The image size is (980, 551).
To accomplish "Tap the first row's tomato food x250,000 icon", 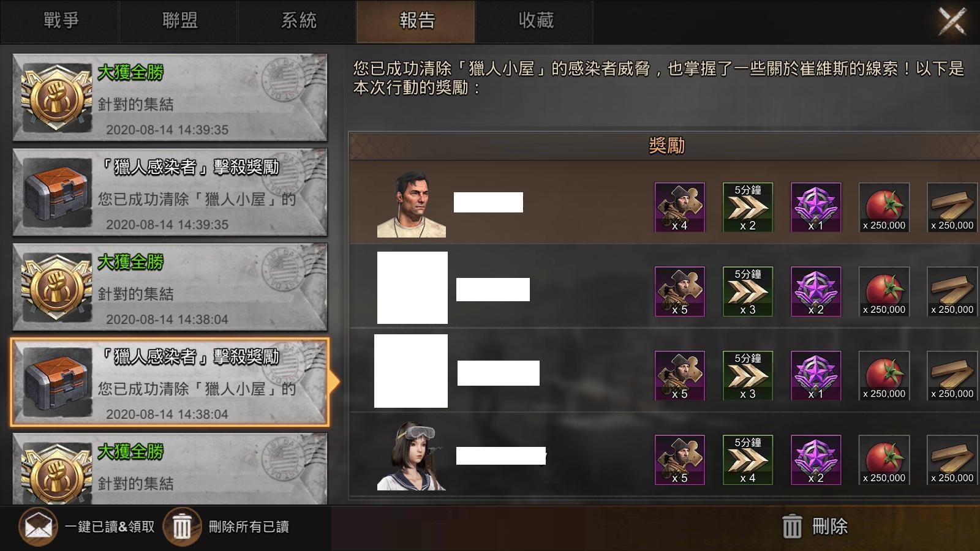I will pos(884,207).
